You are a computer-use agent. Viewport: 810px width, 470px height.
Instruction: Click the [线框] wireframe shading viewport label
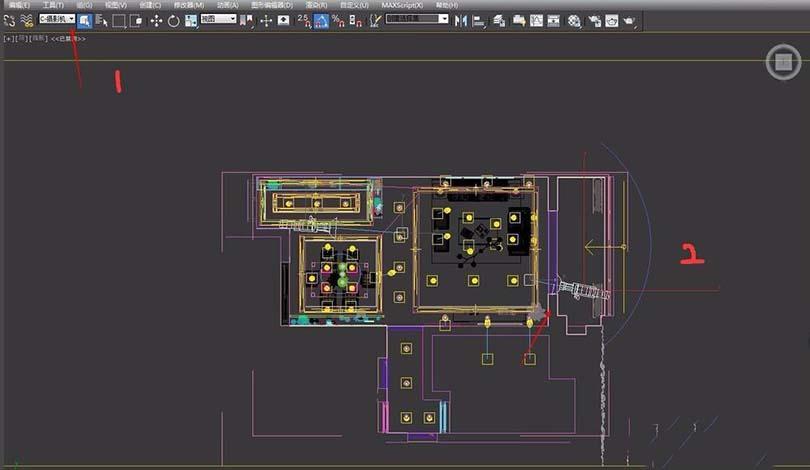pos(38,39)
